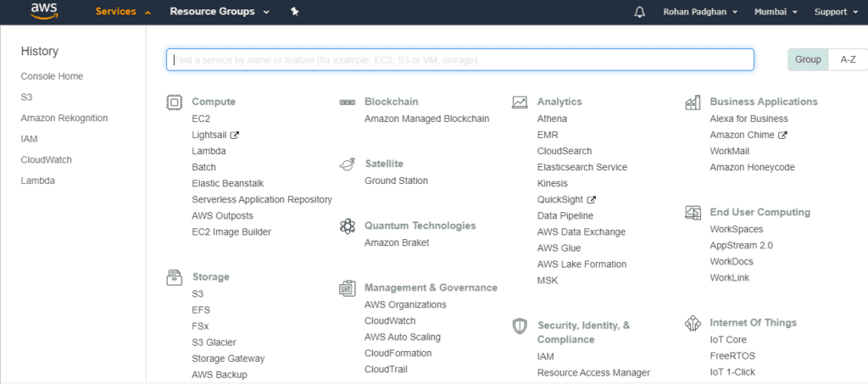
Task: Open the notifications bell
Action: 639,12
